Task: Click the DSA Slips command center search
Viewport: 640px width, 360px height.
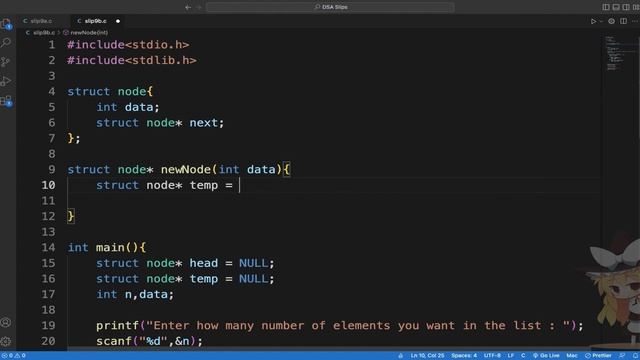Action: coord(330,7)
